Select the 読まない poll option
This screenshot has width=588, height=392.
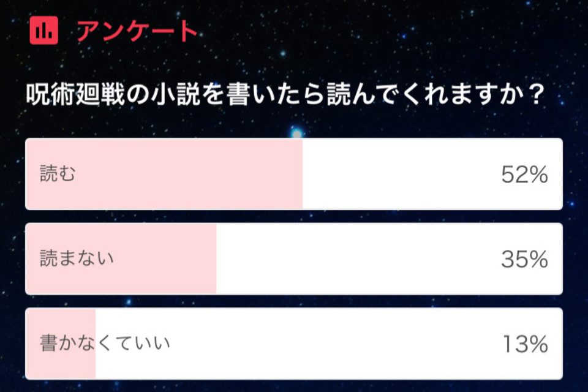coord(294,259)
